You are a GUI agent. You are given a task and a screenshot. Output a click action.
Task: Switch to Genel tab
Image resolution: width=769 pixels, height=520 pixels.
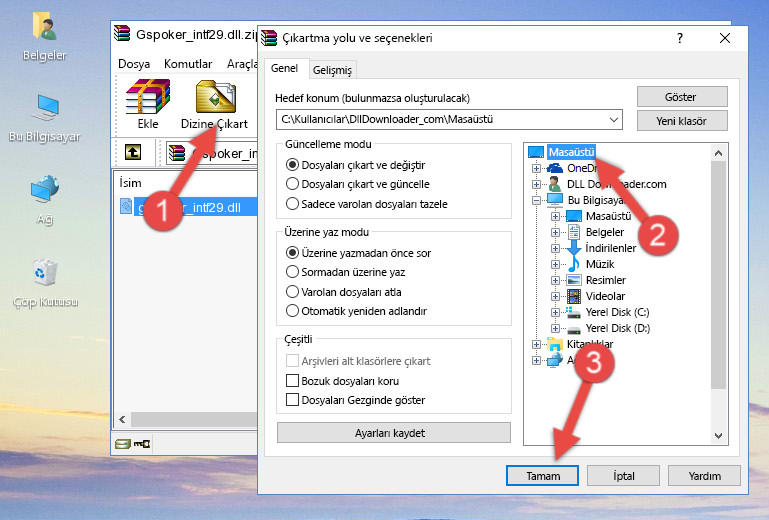click(x=284, y=68)
